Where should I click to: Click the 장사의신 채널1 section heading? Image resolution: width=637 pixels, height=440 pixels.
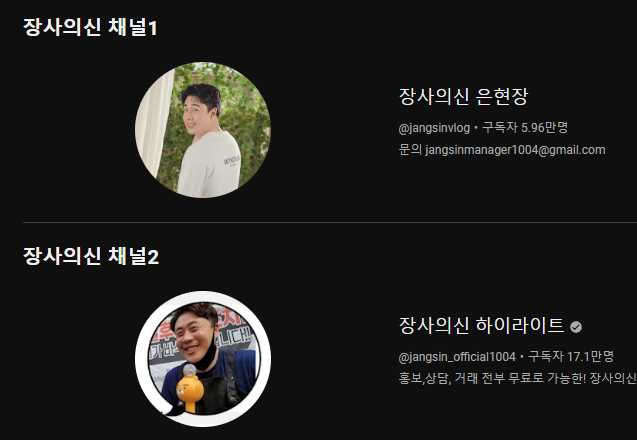pyautogui.click(x=90, y=28)
